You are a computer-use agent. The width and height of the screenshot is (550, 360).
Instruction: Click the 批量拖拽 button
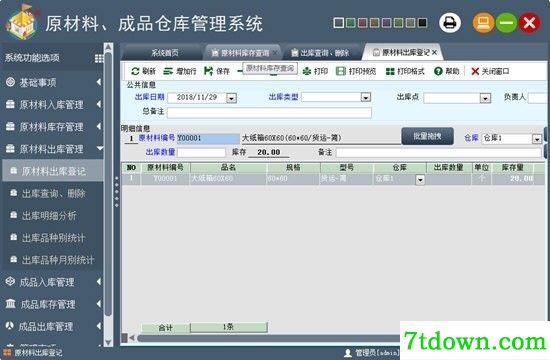(427, 136)
